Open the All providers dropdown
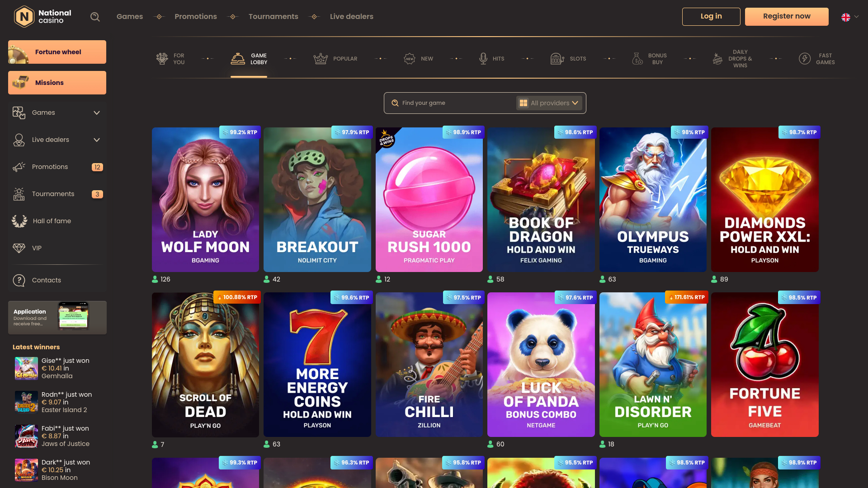 549,103
